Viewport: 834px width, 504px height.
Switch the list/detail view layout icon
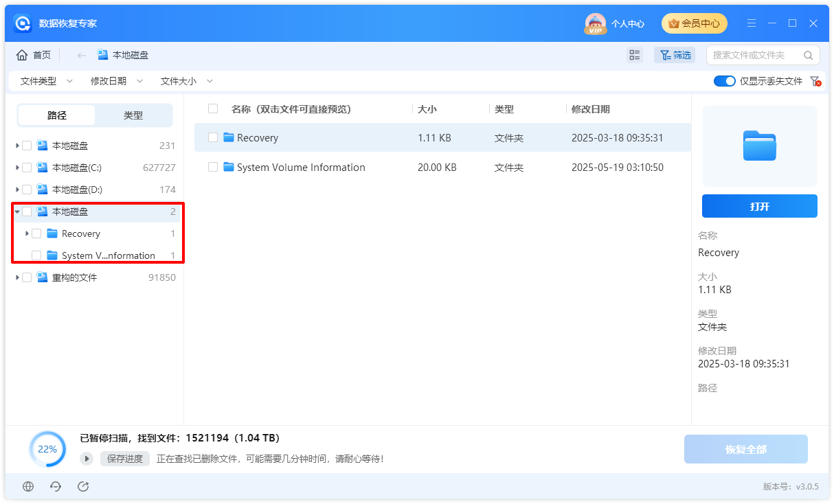635,55
